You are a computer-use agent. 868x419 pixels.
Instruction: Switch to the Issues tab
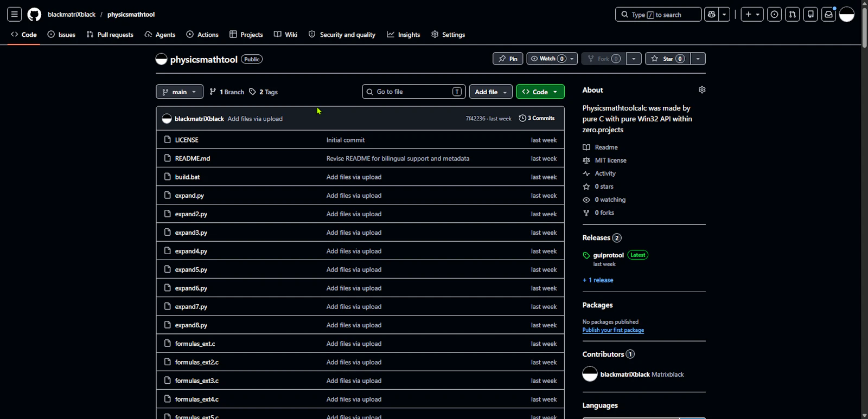61,35
